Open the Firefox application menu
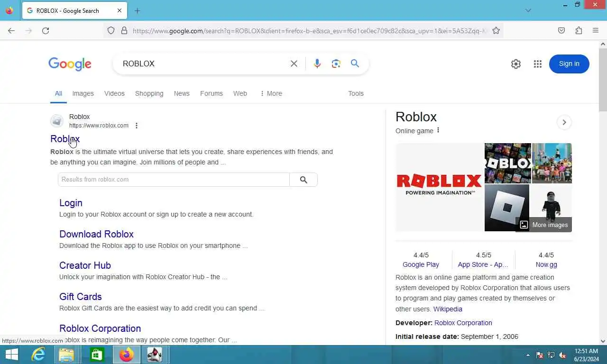 (x=596, y=30)
